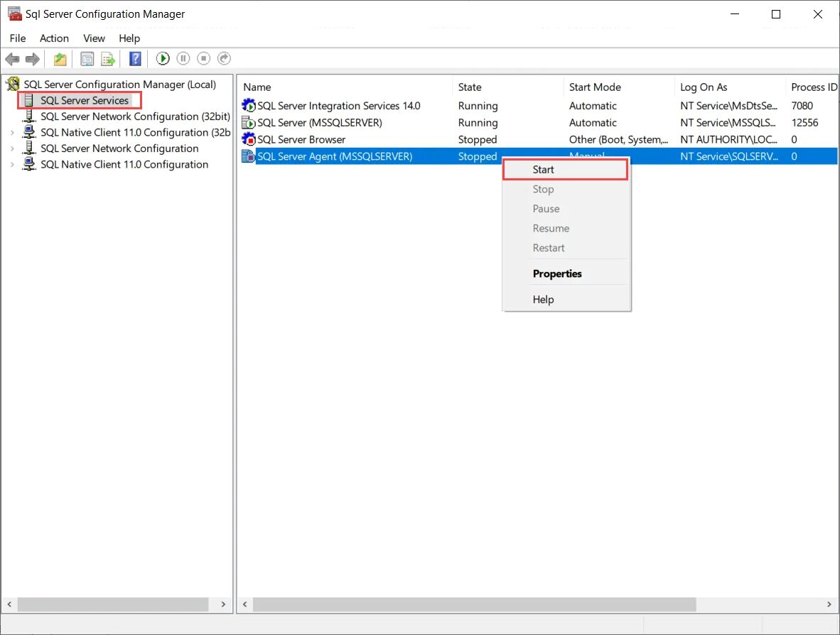The height and width of the screenshot is (635, 840).
Task: Choose Resume in the context menu
Action: point(566,228)
